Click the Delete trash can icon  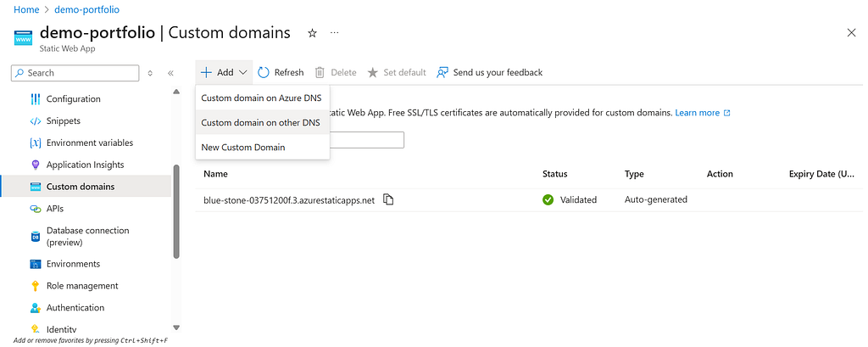[x=320, y=72]
